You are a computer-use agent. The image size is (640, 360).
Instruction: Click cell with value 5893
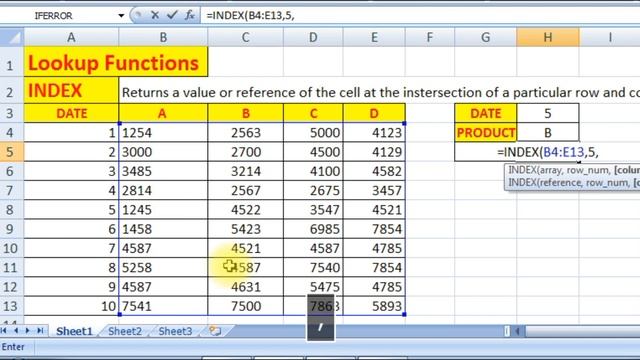click(x=374, y=306)
